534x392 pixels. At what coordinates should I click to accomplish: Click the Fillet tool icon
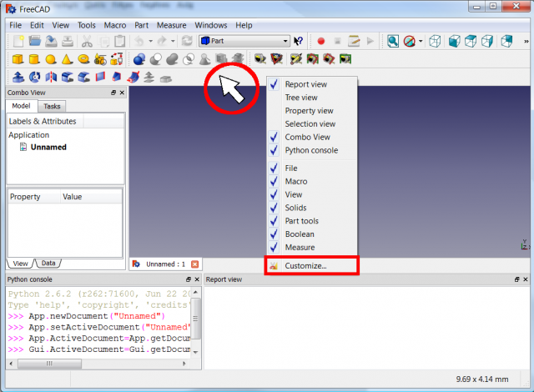(x=68, y=77)
